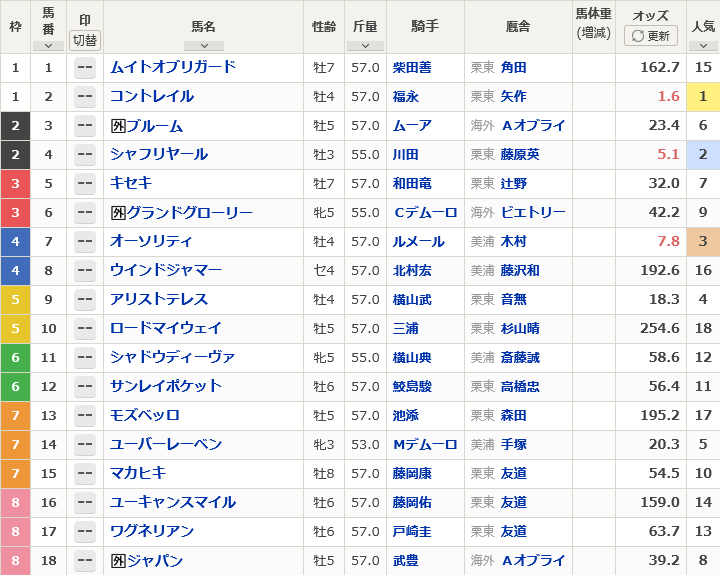The width and height of the screenshot is (720, 575).
Task: Open horse page for アリストテレス
Action: pos(159,299)
